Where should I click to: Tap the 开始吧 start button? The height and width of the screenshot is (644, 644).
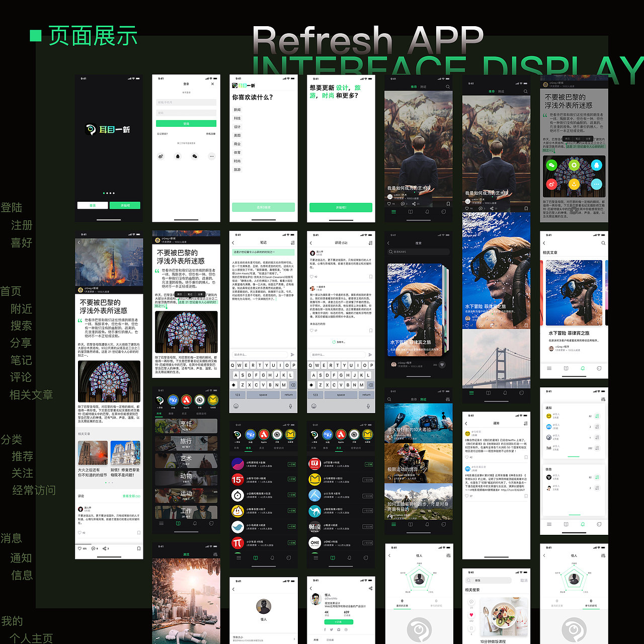[x=341, y=207]
